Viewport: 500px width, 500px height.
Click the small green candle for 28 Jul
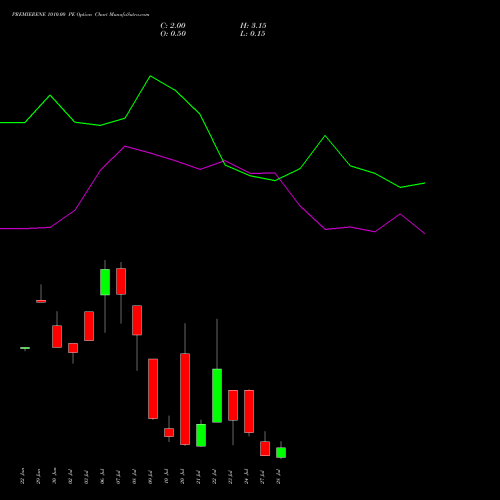(x=281, y=453)
